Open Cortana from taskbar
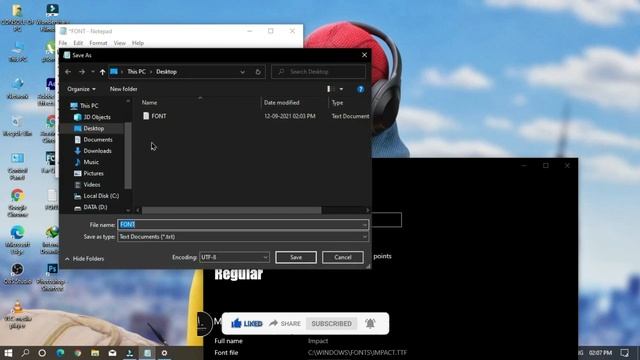Screen dimensions: 640x360 pyautogui.click(x=42, y=353)
